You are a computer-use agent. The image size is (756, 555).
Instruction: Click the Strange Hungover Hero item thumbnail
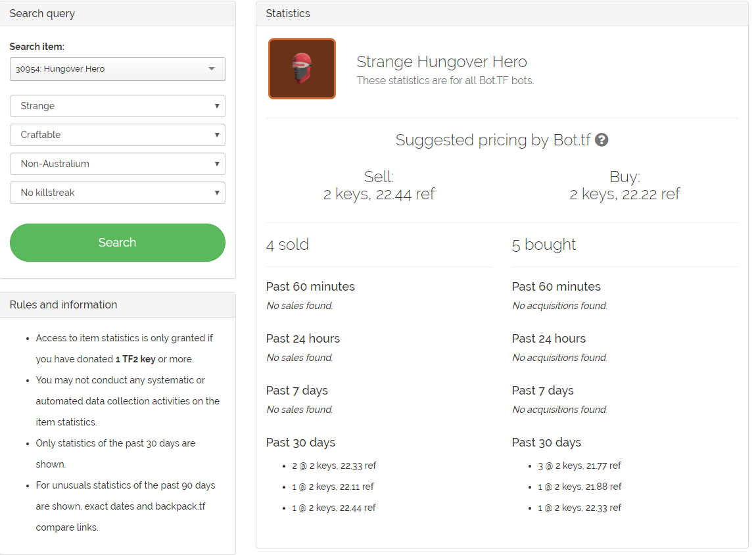tap(302, 68)
